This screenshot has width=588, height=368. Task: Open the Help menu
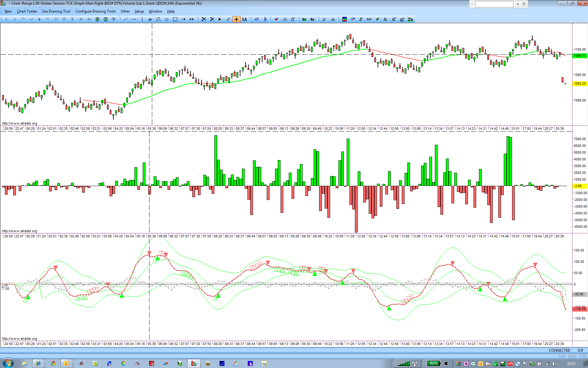(171, 11)
